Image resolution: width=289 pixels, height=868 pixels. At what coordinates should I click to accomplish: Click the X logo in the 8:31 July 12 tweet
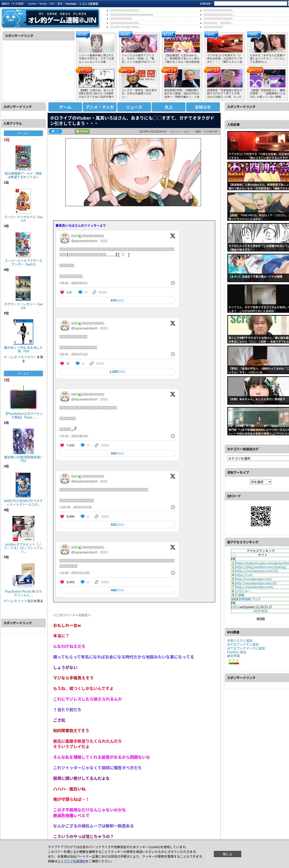tap(173, 323)
